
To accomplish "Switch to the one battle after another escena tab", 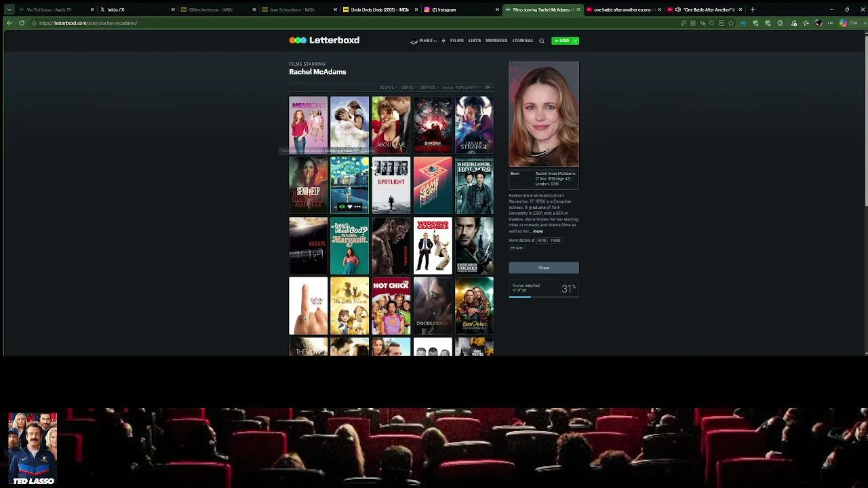I will (x=623, y=9).
